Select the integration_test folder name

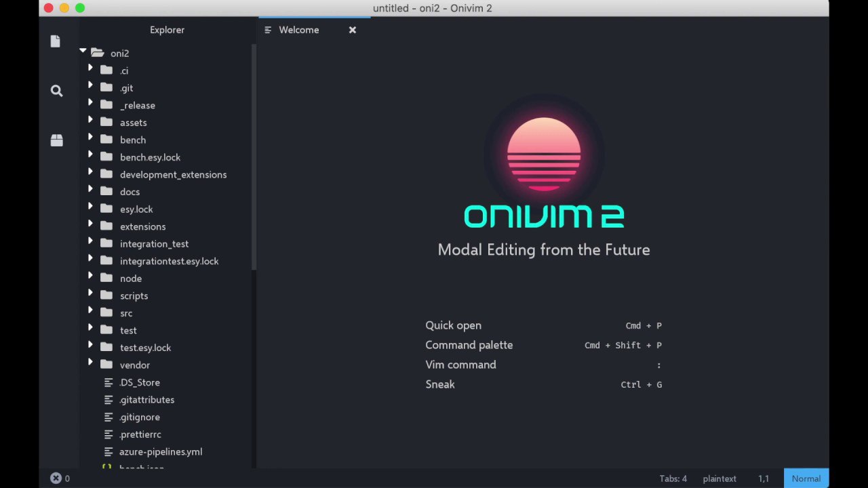click(x=154, y=243)
